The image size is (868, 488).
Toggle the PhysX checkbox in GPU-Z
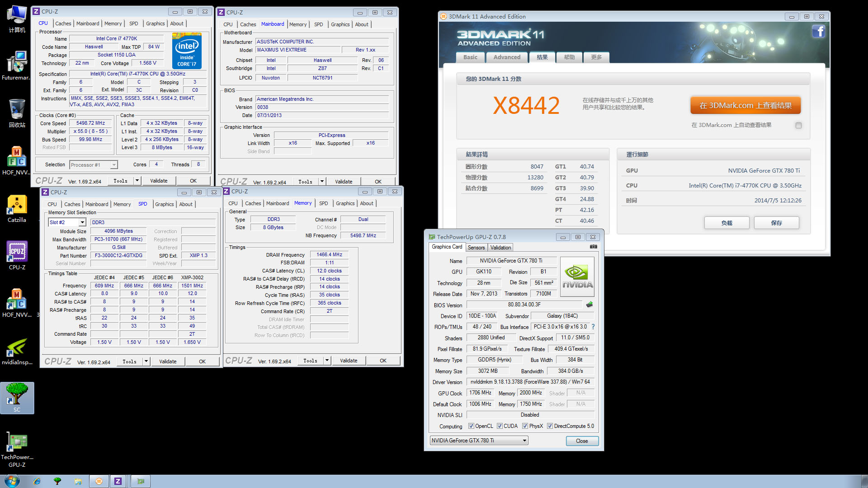coord(525,426)
